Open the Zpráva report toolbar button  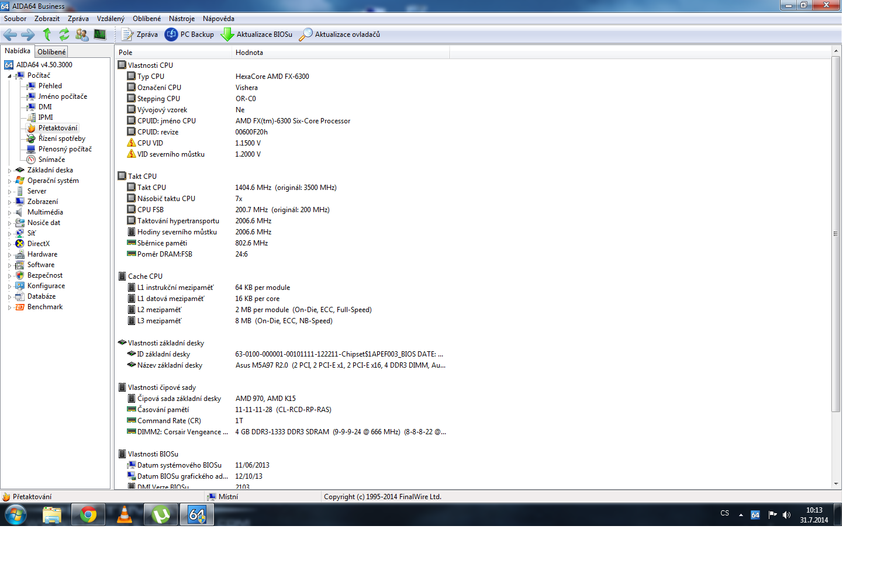[140, 34]
